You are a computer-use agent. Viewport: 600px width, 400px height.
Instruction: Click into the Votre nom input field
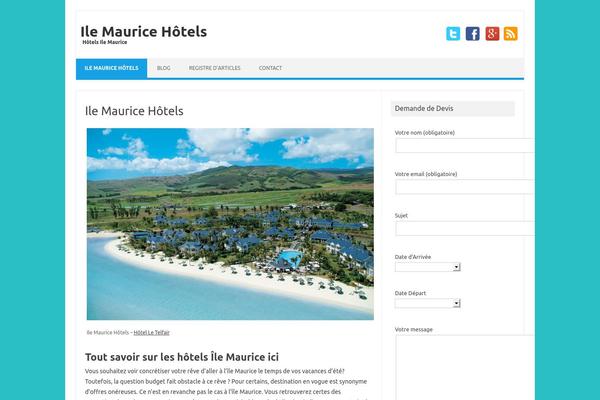tap(465, 145)
